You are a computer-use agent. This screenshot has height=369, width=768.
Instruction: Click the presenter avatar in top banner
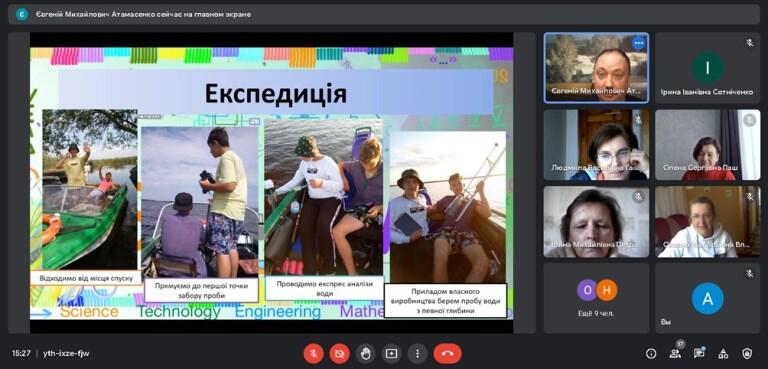(x=22, y=14)
